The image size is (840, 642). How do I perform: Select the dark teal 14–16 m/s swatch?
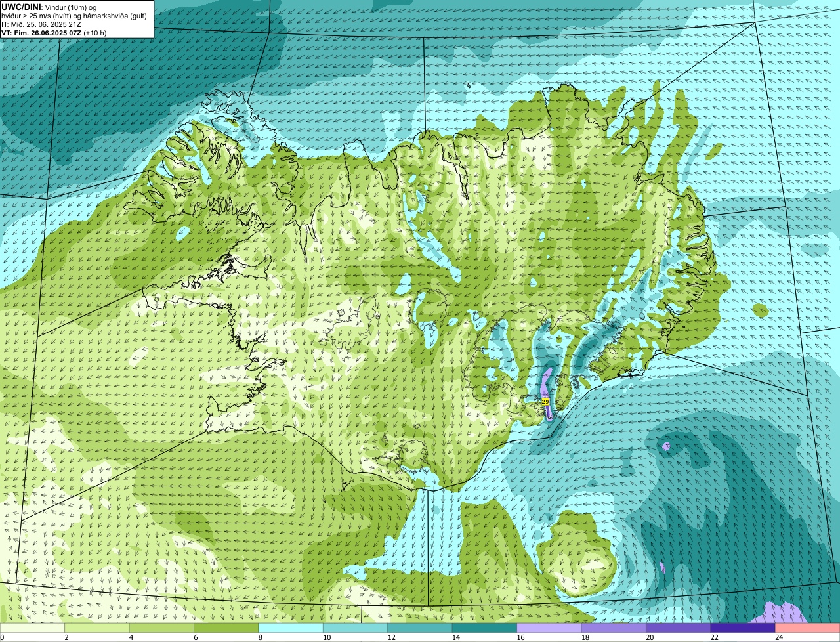point(485,628)
